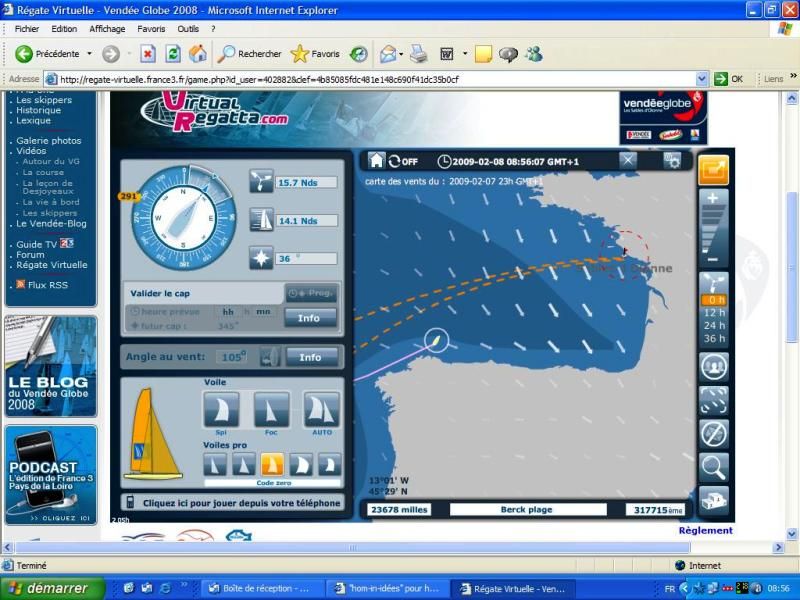Screen dimensions: 800x600
Task: Expand the edit-with-Word dropdown arrow
Action: (465, 54)
